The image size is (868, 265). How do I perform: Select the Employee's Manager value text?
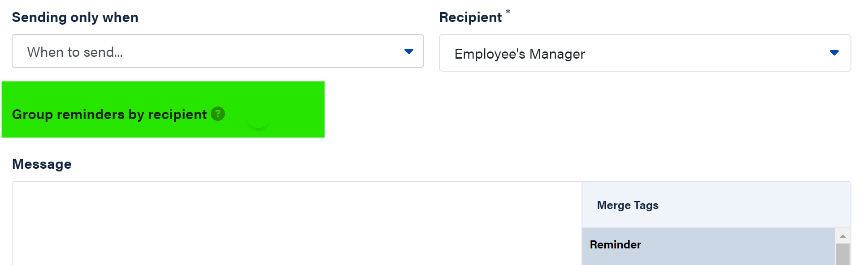(519, 54)
